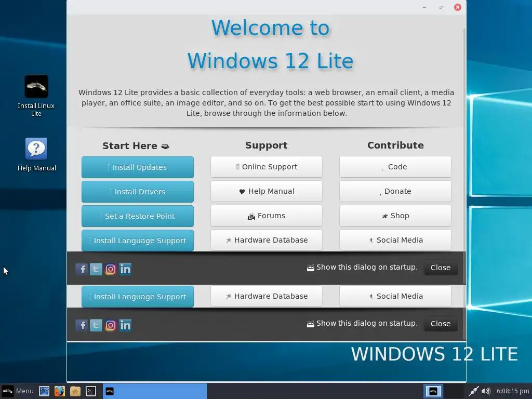Open the Shop button
The width and height of the screenshot is (532, 399).
(395, 216)
